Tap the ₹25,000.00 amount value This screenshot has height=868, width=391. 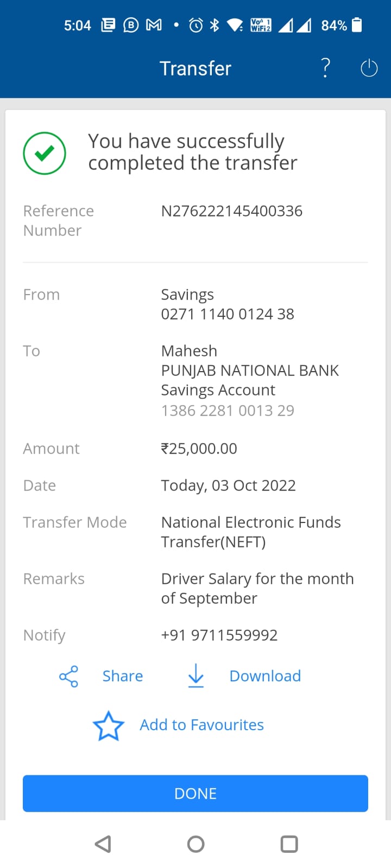point(199,449)
